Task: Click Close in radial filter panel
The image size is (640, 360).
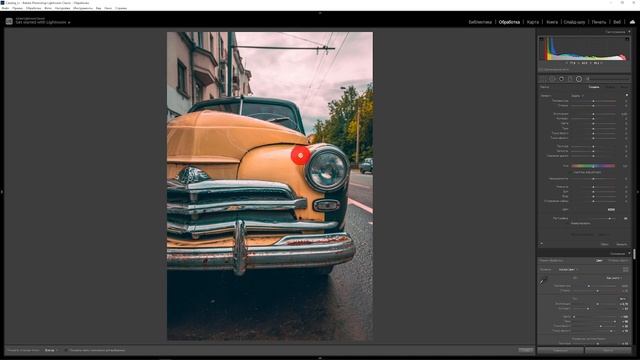Action: (x=622, y=244)
